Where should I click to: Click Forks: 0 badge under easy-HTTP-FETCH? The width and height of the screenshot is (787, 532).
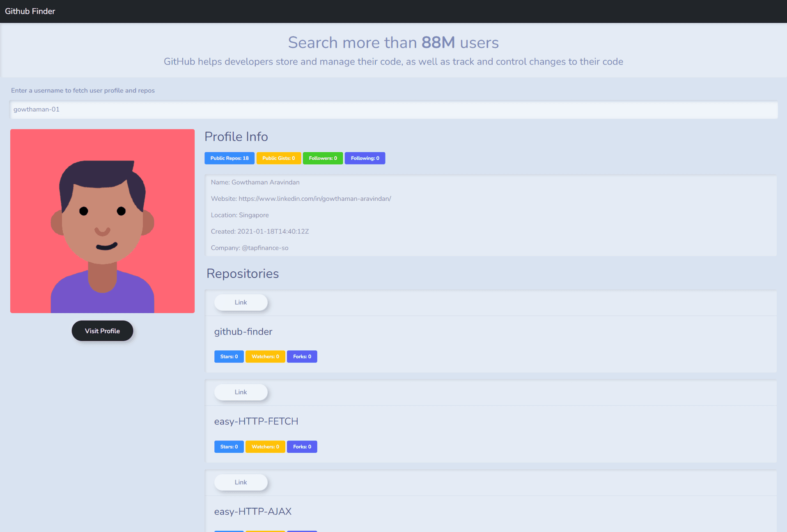click(302, 447)
